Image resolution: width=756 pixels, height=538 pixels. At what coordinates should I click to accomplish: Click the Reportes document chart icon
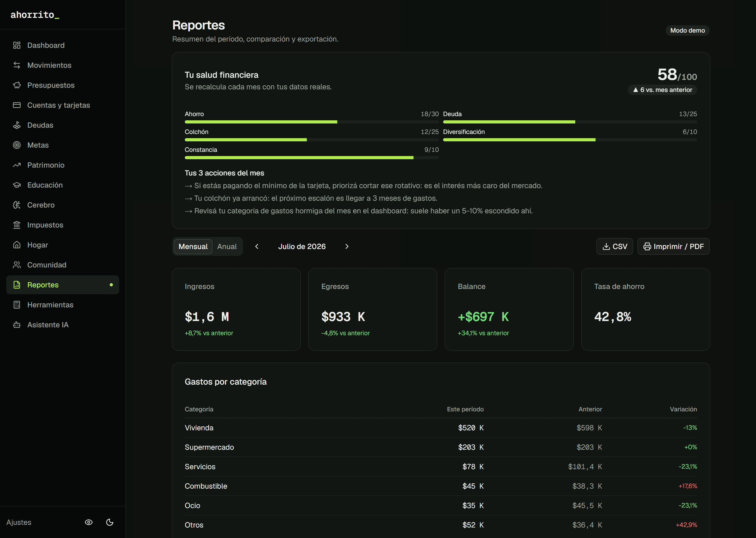tap(17, 284)
